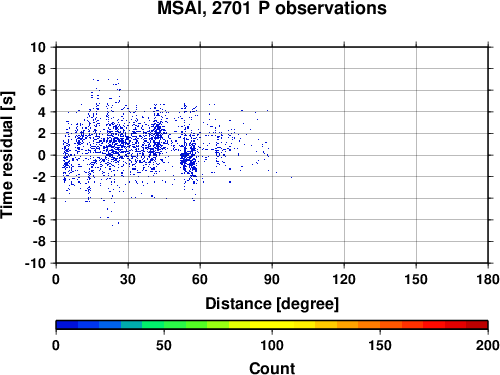This screenshot has height=375, width=500.
Task: Click y-axis tick label '8'
Action: [x=42, y=69]
